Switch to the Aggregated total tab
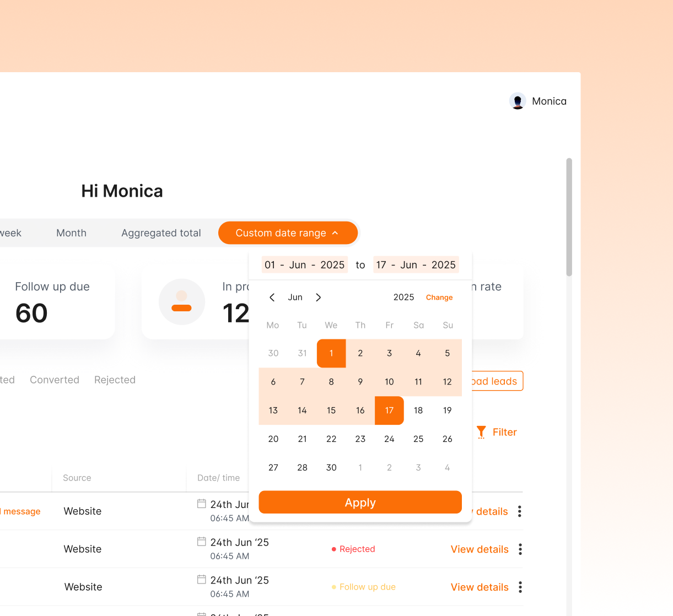 161,233
